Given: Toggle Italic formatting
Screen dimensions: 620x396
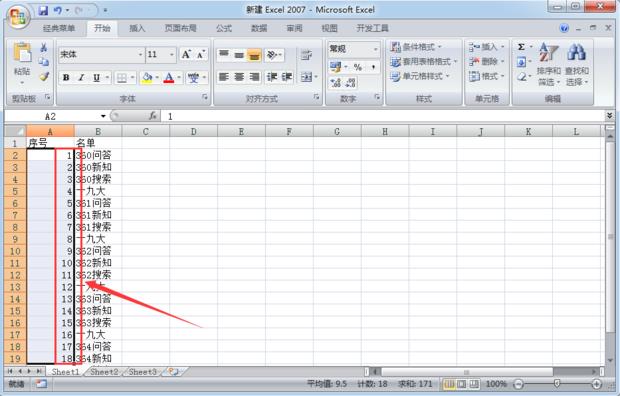Looking at the screenshot, I should tap(81, 78).
